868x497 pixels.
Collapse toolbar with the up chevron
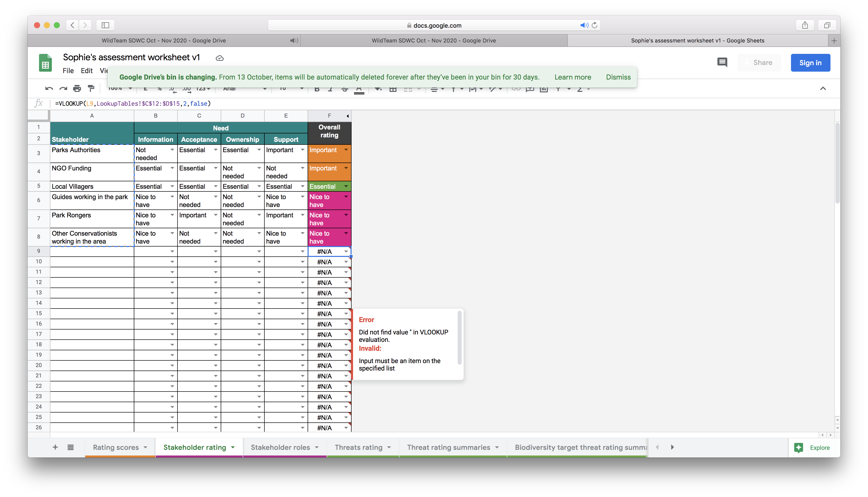(x=823, y=89)
